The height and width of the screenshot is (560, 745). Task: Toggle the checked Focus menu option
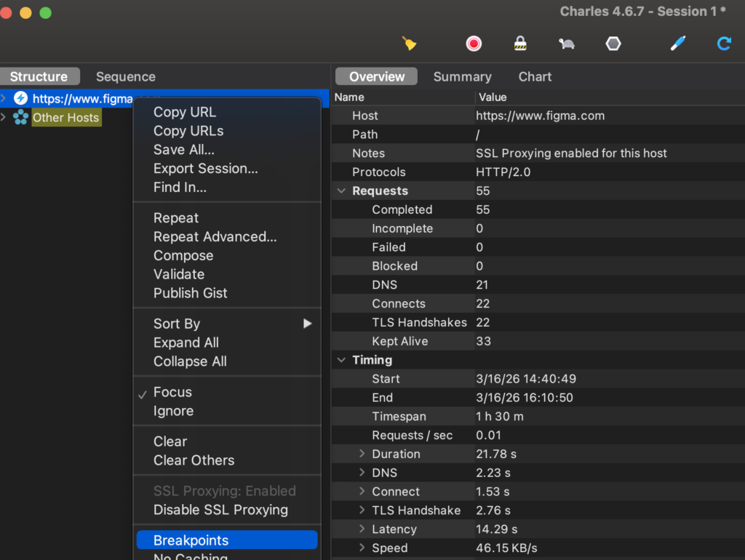tap(172, 392)
